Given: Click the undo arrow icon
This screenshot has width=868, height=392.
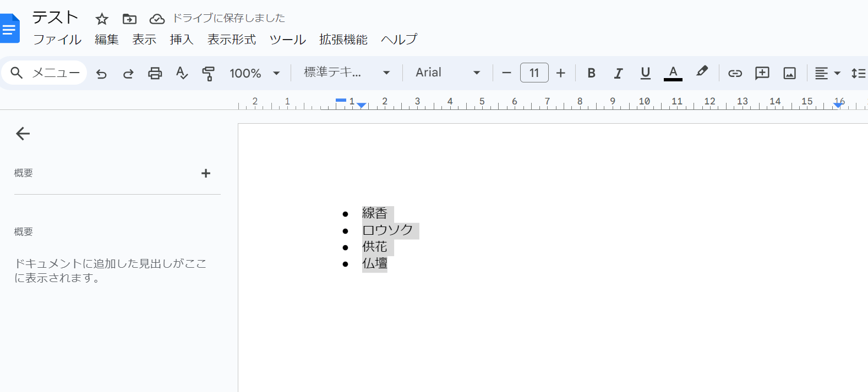Looking at the screenshot, I should [x=101, y=73].
